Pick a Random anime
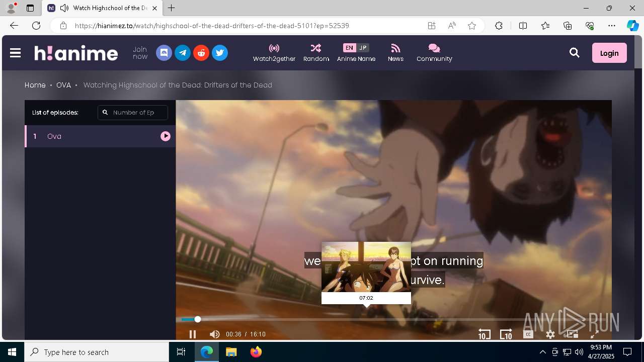This screenshot has width=644, height=362. [x=316, y=53]
